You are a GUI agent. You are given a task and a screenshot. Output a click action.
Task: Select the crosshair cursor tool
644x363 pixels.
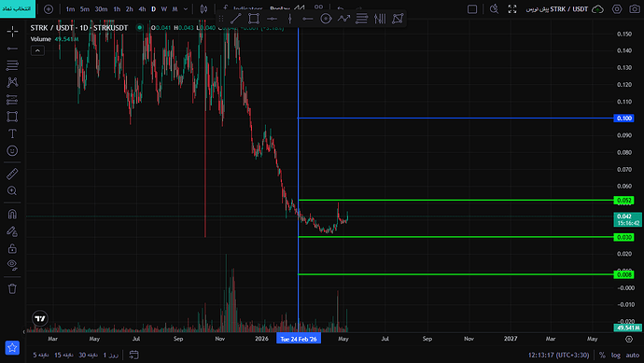click(x=12, y=31)
